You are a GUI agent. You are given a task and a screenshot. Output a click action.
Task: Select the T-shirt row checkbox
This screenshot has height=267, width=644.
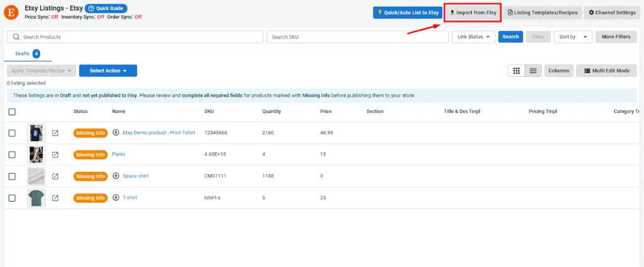(x=12, y=198)
